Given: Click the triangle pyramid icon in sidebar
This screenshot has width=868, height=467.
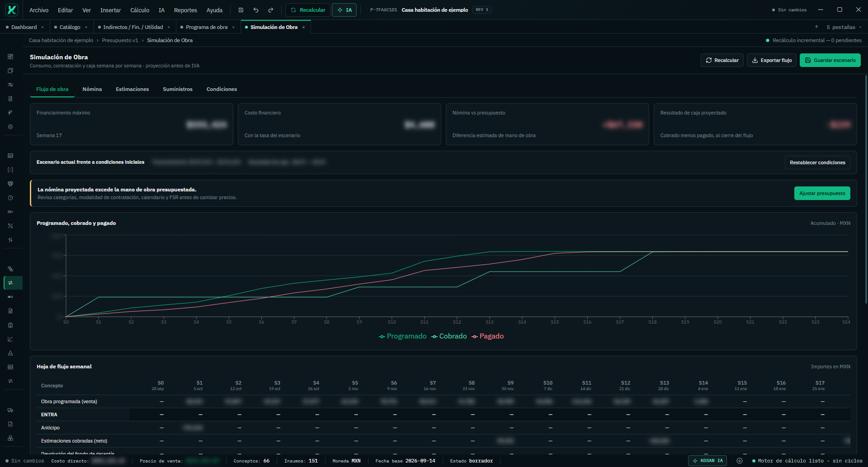Looking at the screenshot, I should pyautogui.click(x=10, y=353).
